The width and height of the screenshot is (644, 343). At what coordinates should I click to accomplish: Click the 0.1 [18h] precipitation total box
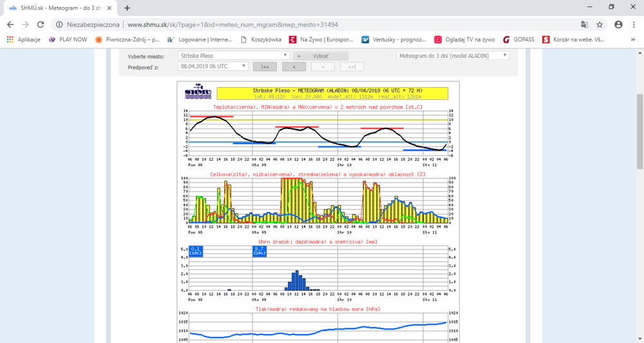[196, 251]
